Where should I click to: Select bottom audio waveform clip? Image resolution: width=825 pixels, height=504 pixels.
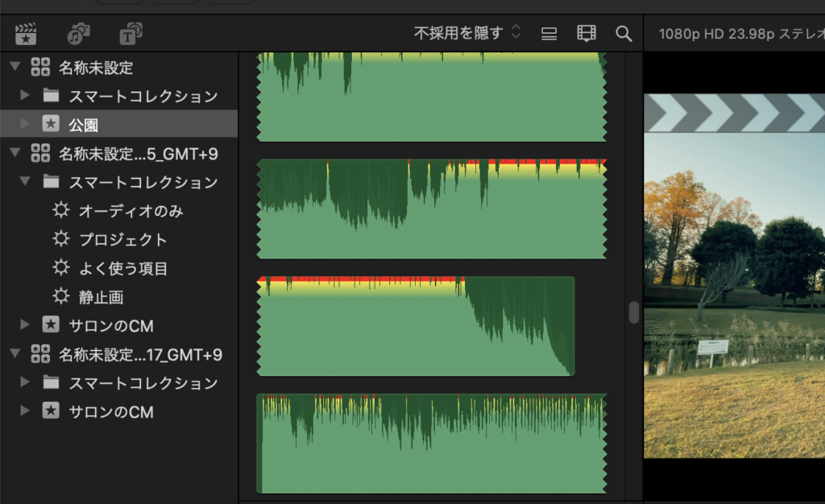[x=432, y=444]
